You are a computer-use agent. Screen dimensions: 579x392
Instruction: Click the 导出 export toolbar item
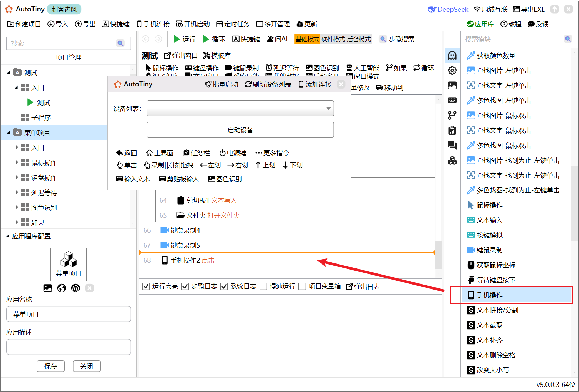coord(85,24)
